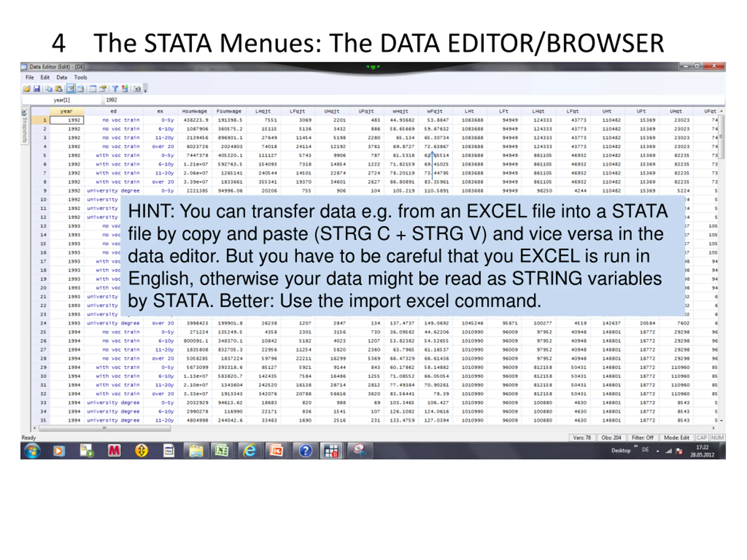Viewport: 747px width, 560px height.
Task: Click the Copy toolbar icon
Action: tap(49, 89)
